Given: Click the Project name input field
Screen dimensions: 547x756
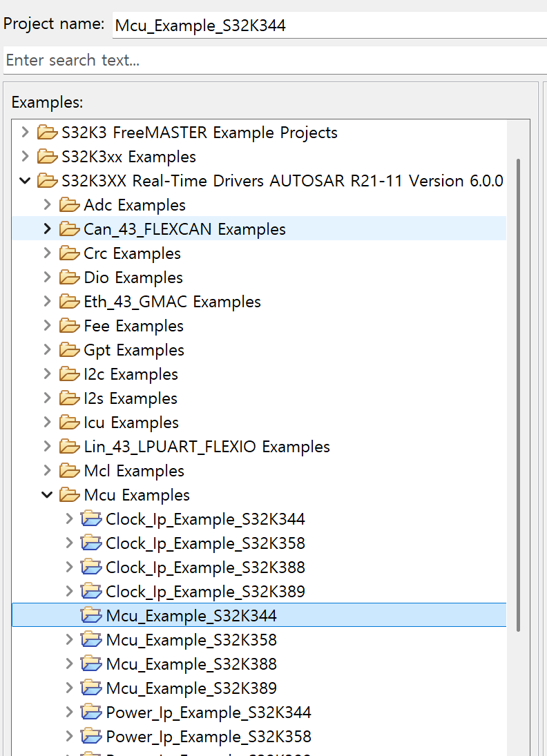Looking at the screenshot, I should pyautogui.click(x=330, y=25).
